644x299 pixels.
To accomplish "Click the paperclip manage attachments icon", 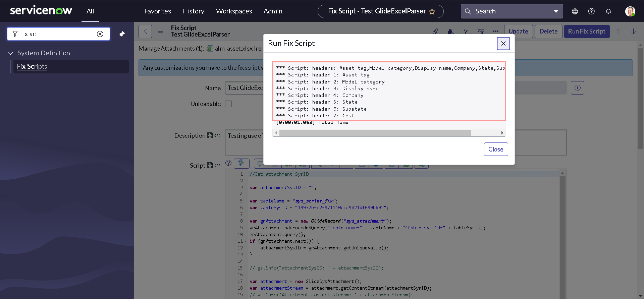I will tap(435, 32).
